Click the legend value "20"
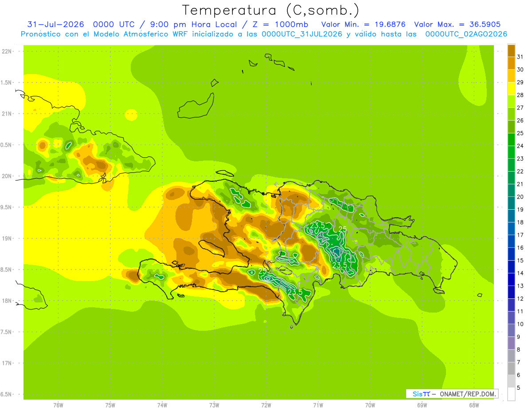The image size is (532, 411). [x=520, y=197]
